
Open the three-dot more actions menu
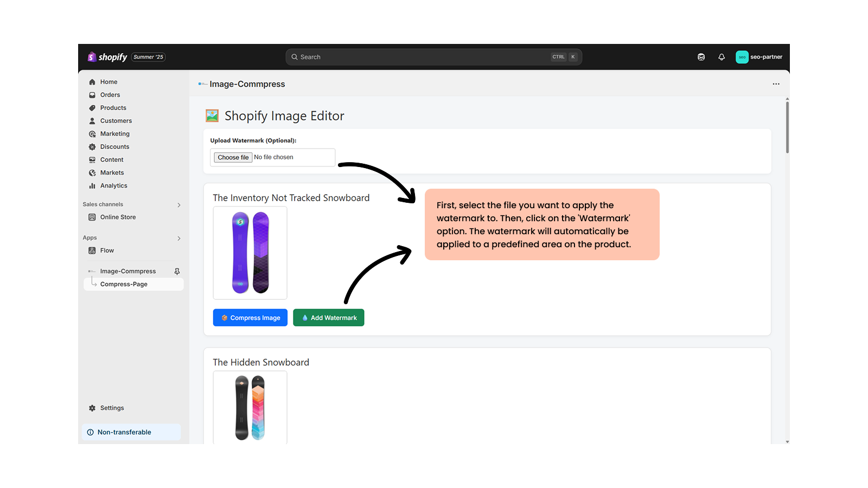tap(776, 84)
